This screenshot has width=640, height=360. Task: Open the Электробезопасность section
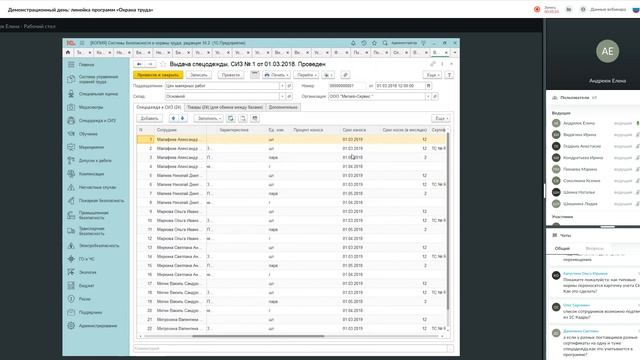tap(99, 246)
